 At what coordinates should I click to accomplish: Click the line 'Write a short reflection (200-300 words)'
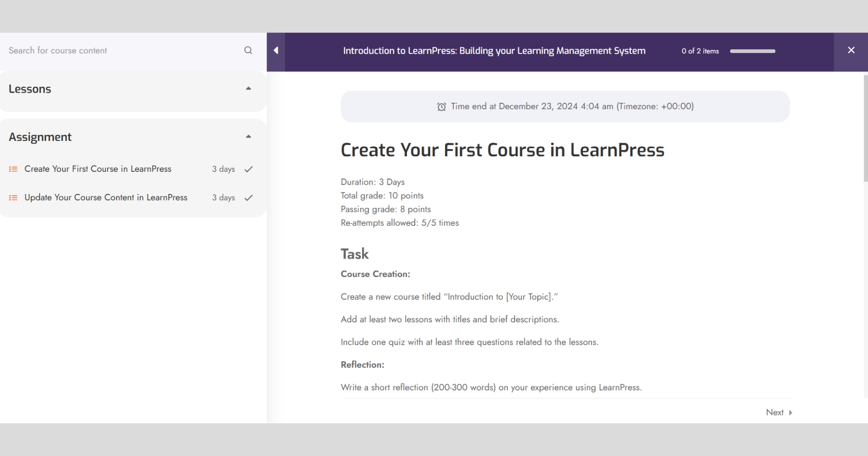coord(491,387)
